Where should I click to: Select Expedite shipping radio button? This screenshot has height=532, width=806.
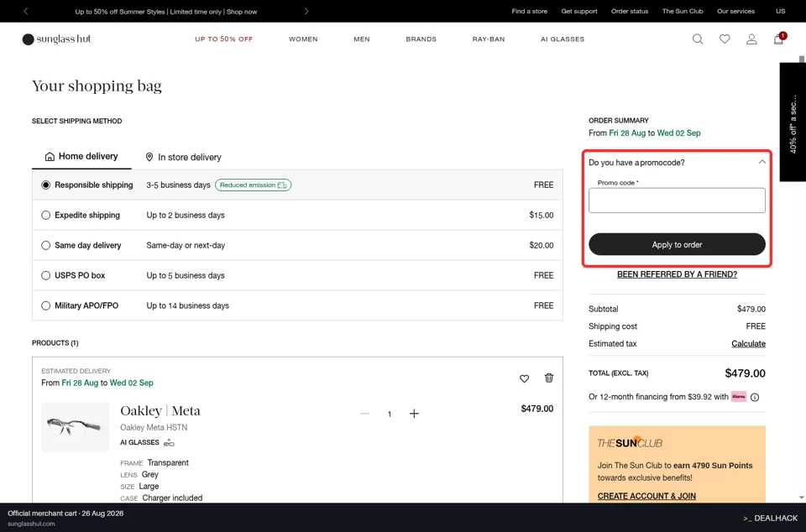[x=45, y=215]
